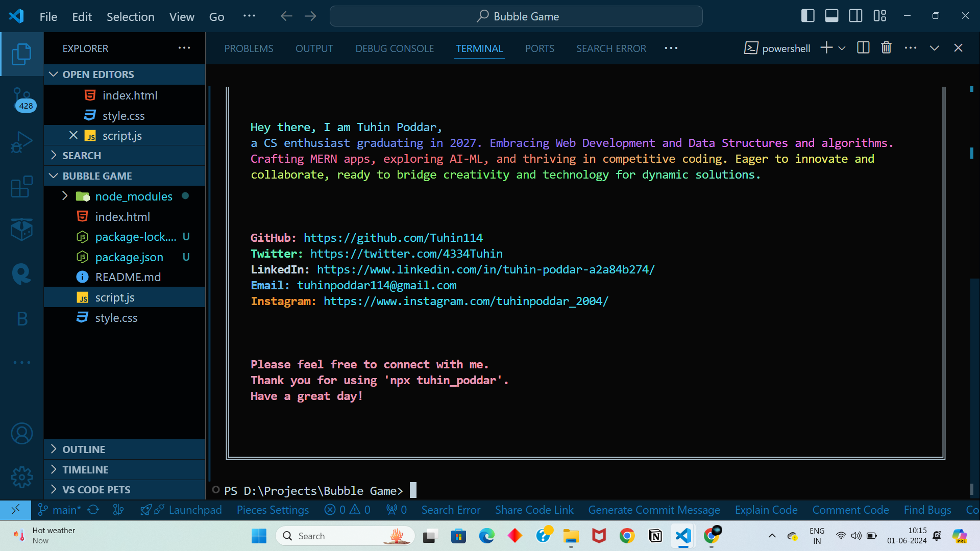Image resolution: width=980 pixels, height=551 pixels.
Task: Maximize panel with the chevron icon
Action: click(934, 48)
